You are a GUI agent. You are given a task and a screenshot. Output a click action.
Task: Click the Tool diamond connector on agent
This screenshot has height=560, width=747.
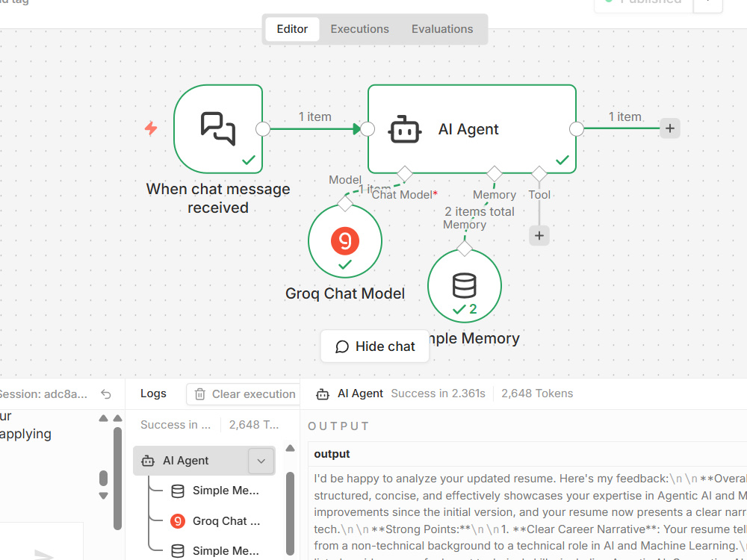[539, 174]
